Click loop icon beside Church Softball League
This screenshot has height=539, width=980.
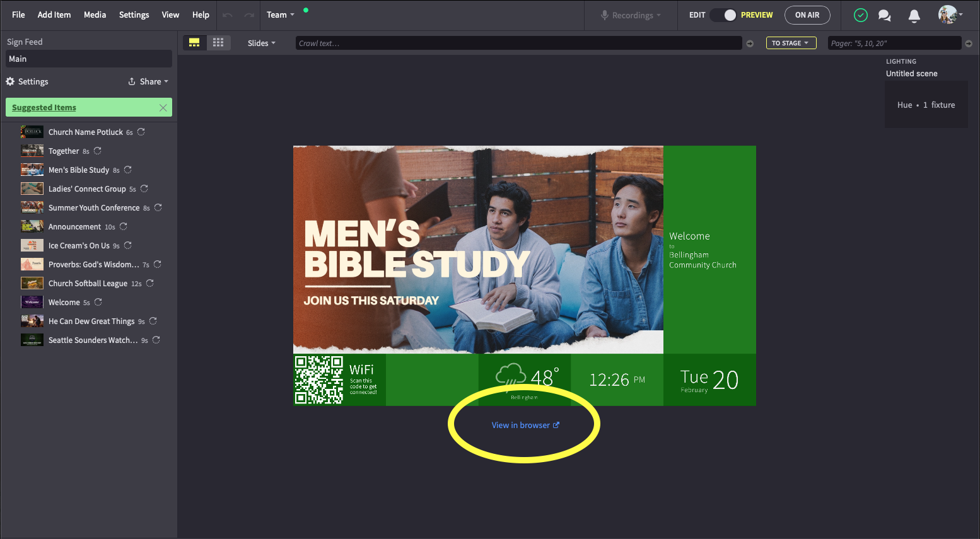pyautogui.click(x=150, y=283)
